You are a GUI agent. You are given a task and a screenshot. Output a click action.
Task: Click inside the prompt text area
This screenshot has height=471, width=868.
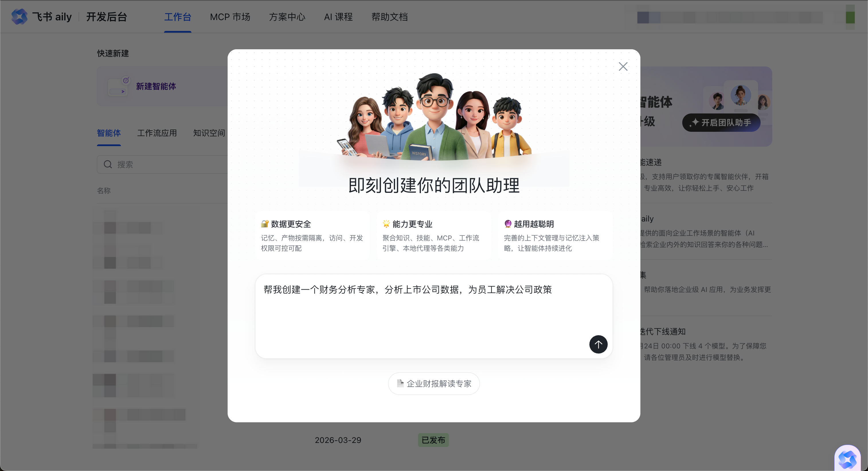421,317
